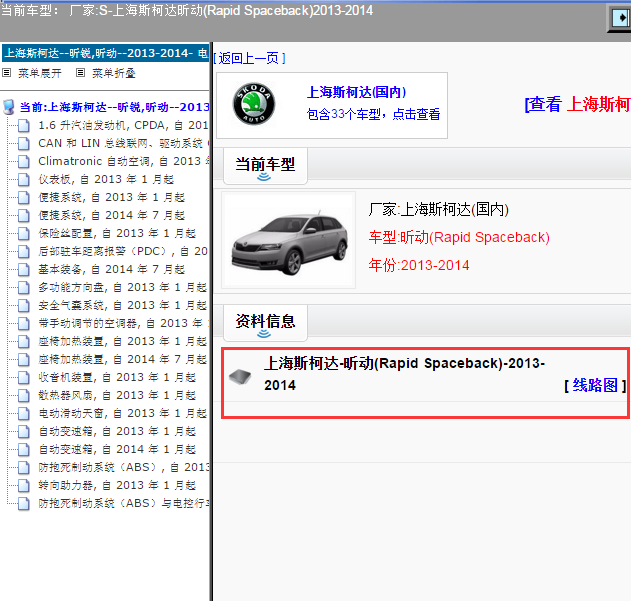Click document icon beside Climatronic 自动空调
The height and width of the screenshot is (601, 631).
[x=24, y=161]
